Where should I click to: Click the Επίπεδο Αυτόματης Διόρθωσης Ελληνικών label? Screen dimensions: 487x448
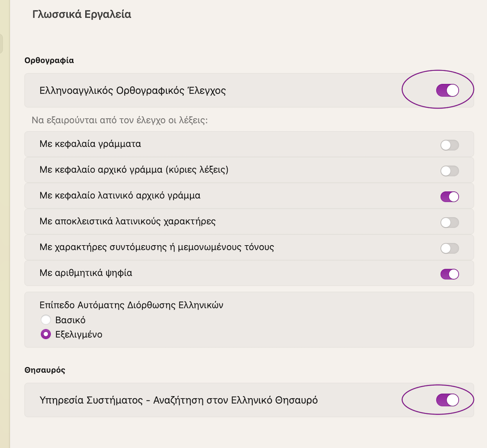[131, 305]
